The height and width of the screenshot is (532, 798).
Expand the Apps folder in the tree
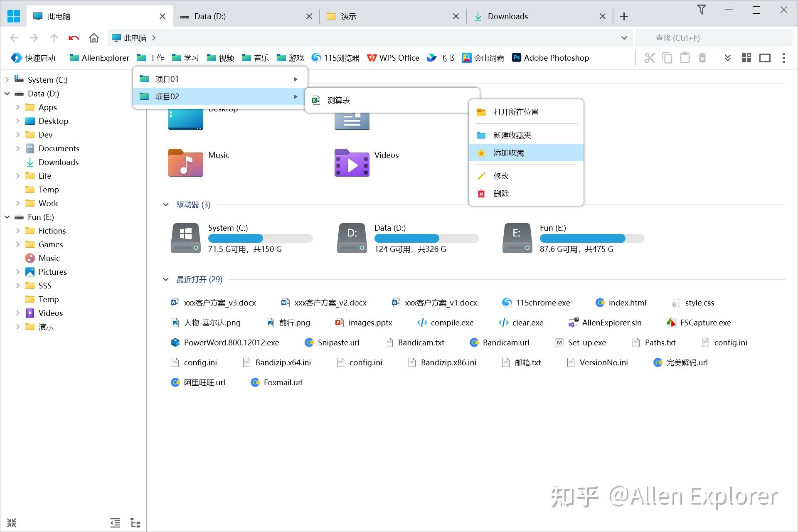tap(17, 107)
